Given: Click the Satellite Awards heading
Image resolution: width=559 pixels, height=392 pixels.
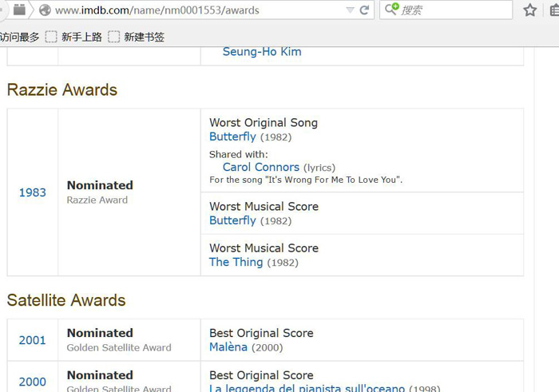Looking at the screenshot, I should [x=66, y=300].
